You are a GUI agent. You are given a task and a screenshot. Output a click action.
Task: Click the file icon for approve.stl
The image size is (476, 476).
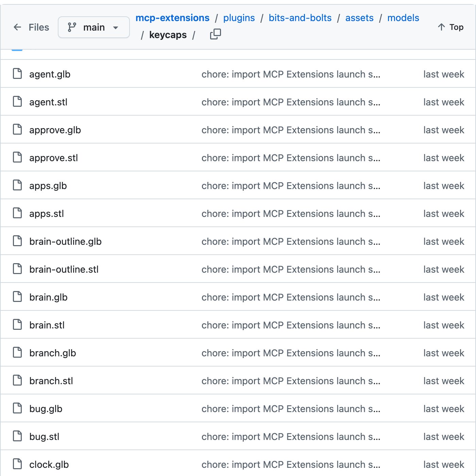(17, 157)
